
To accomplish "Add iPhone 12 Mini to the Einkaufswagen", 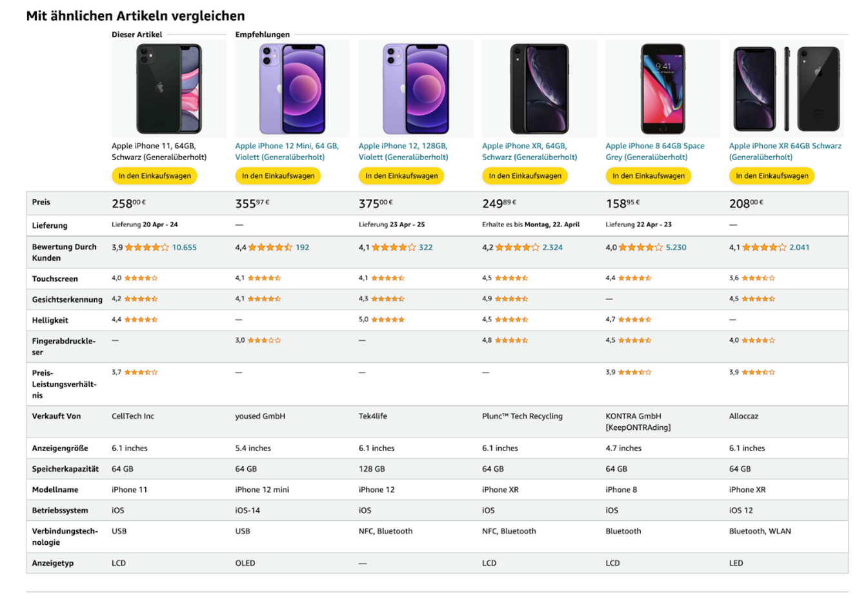I will [x=278, y=176].
